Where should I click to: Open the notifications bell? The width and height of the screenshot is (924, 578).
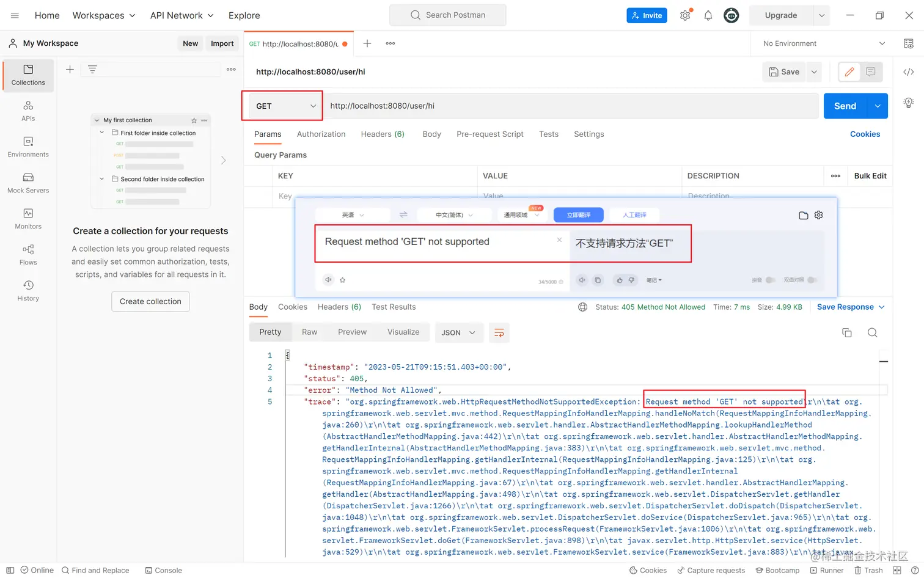point(708,15)
